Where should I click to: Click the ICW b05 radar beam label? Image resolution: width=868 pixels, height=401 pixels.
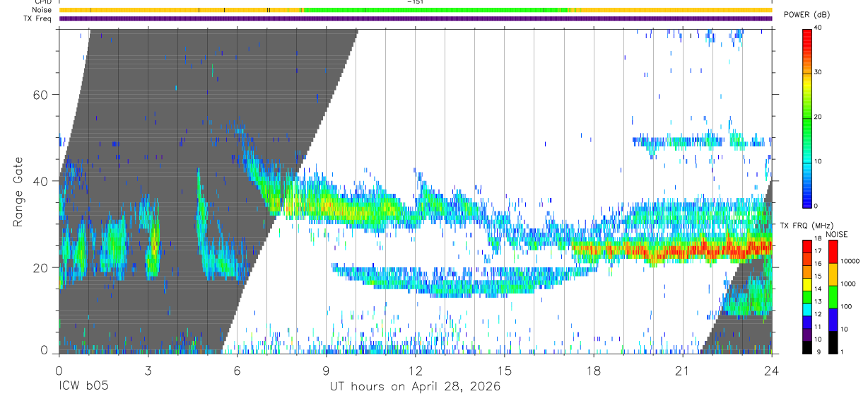pyautogui.click(x=83, y=387)
